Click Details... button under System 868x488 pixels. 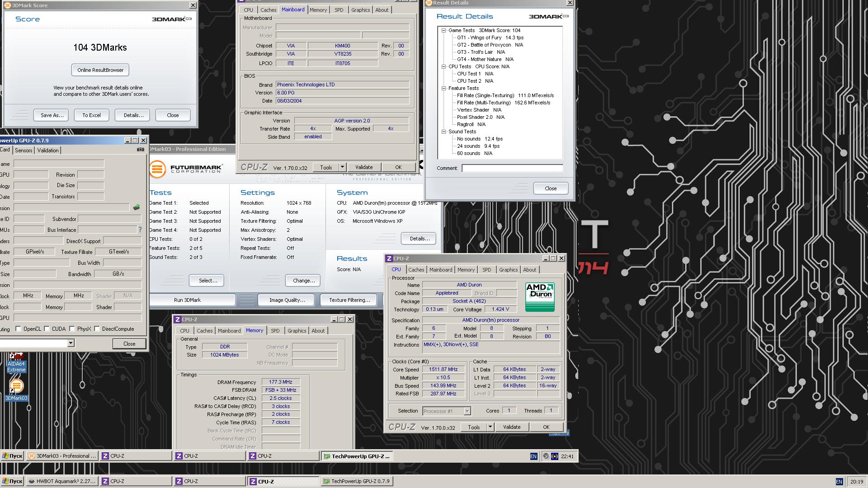419,239
